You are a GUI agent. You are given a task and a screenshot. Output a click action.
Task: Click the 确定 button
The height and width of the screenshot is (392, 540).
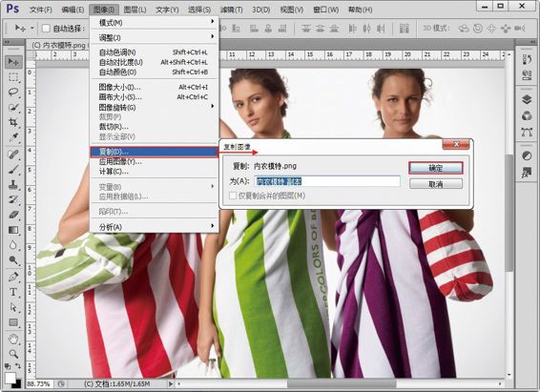click(x=436, y=168)
